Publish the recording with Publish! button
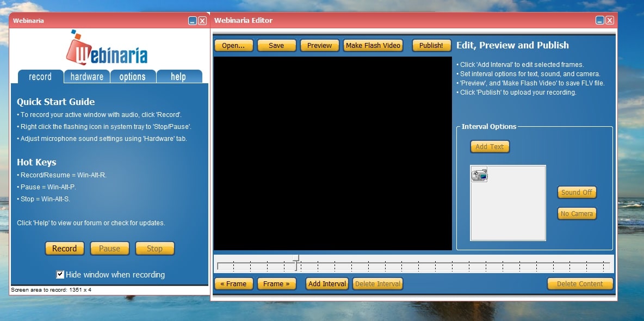 click(x=431, y=46)
